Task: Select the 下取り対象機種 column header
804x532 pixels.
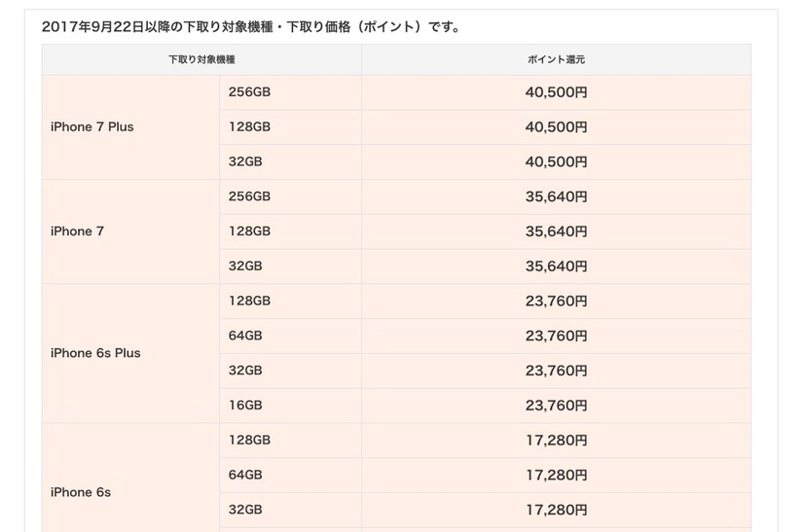Action: pos(201,59)
